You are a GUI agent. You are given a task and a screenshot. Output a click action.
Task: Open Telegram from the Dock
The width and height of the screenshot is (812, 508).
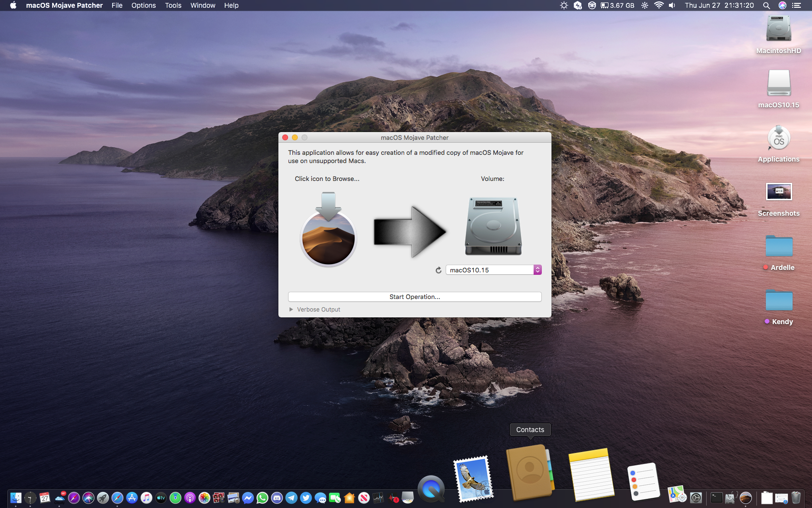pos(291,497)
